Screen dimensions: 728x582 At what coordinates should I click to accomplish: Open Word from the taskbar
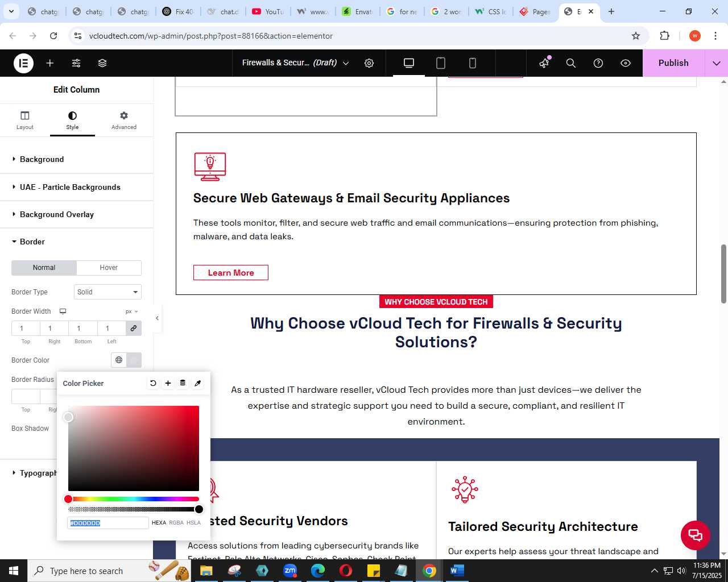point(457,571)
